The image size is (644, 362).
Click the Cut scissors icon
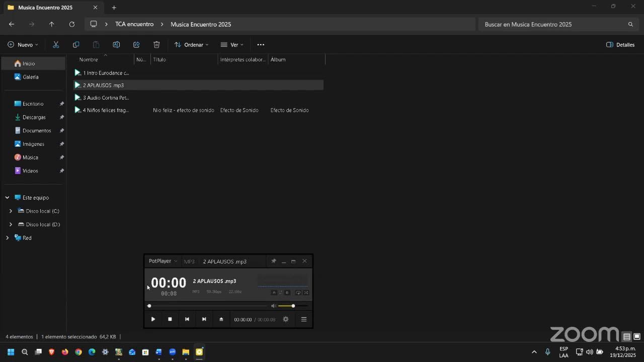(56, 45)
